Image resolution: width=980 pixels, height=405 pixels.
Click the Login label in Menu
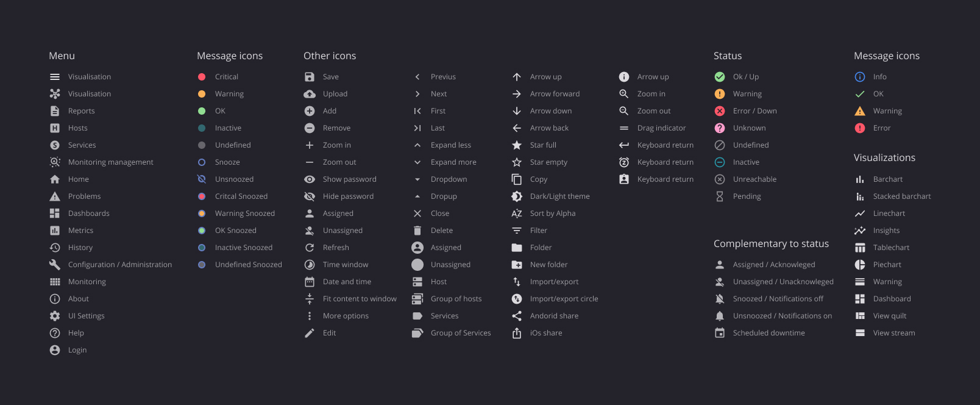77,350
